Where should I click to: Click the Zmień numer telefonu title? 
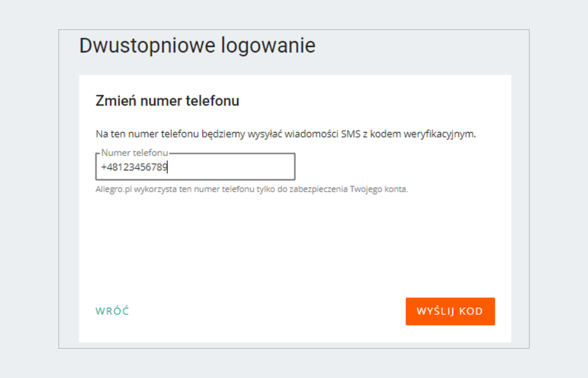tap(167, 100)
